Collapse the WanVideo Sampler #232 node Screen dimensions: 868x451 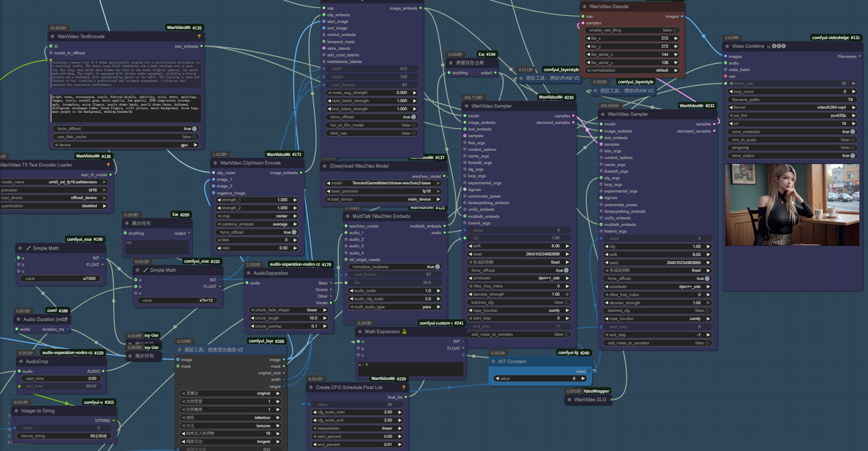(602, 114)
